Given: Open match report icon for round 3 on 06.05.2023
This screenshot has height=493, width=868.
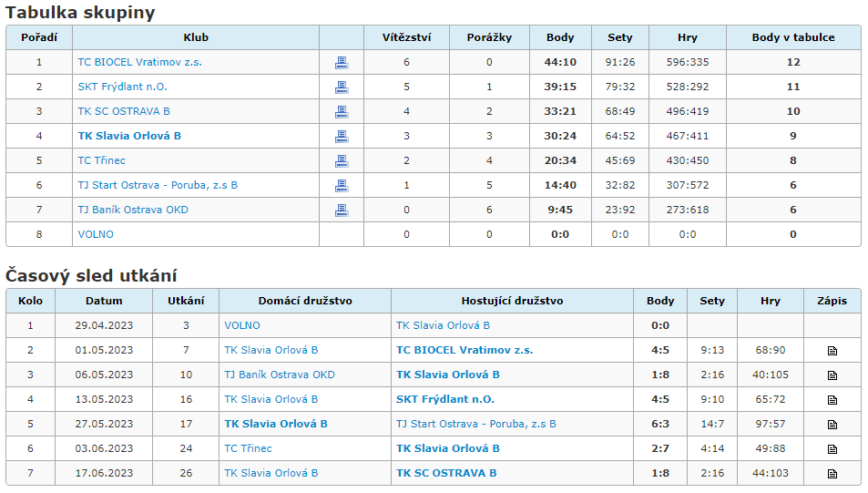Looking at the screenshot, I should pyautogui.click(x=832, y=375).
